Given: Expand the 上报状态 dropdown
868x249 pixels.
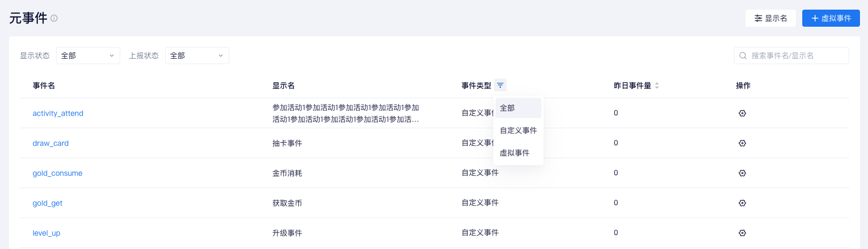Looking at the screenshot, I should 197,56.
